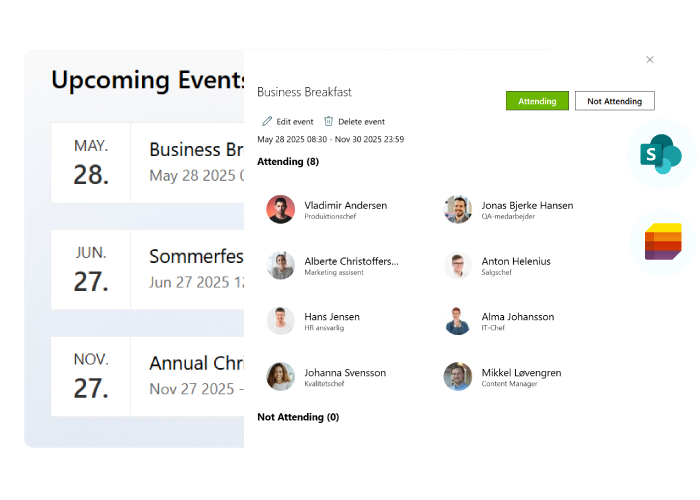View Johanna Svensson's profile photo

pyautogui.click(x=280, y=376)
